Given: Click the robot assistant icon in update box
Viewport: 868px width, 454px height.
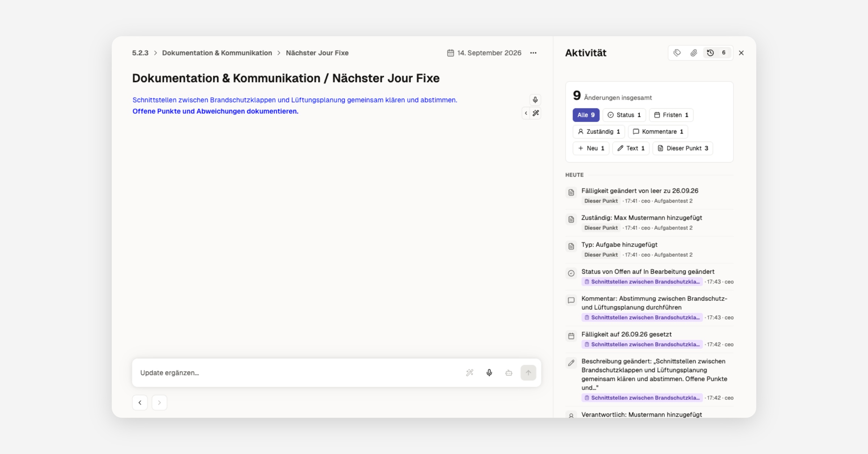Looking at the screenshot, I should pyautogui.click(x=509, y=373).
